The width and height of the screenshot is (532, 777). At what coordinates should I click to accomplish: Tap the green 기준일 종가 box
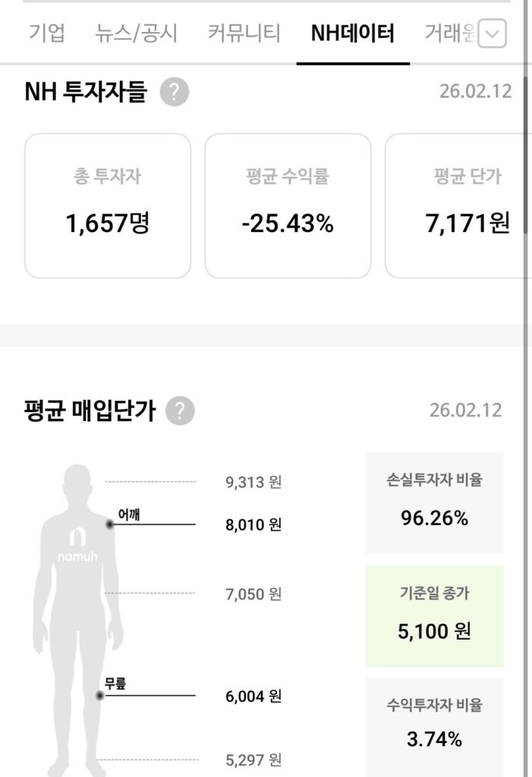[x=434, y=615]
